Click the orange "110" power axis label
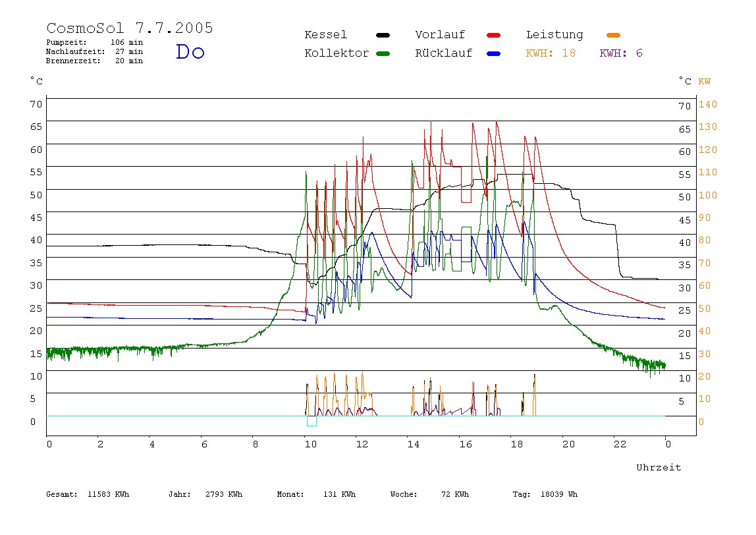Viewport: 756px width, 535px height. tap(708, 172)
